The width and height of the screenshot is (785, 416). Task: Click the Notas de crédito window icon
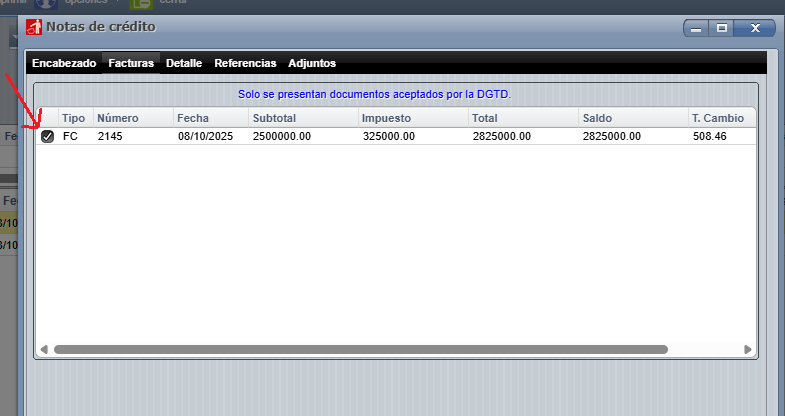[x=34, y=27]
